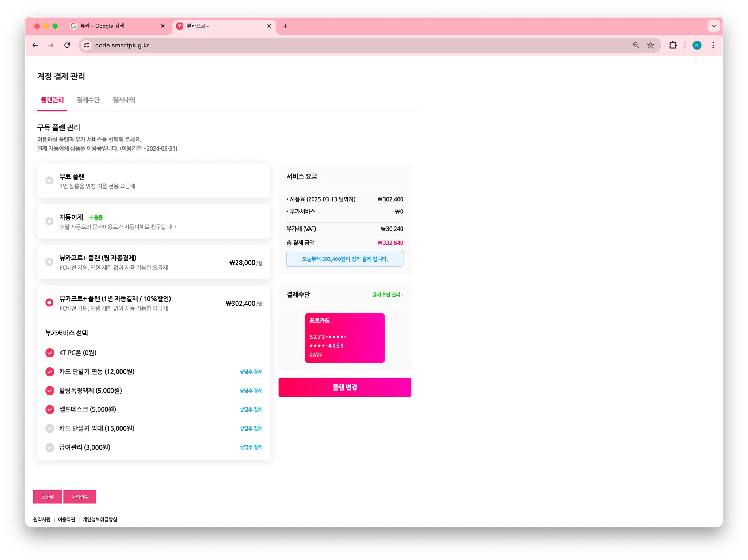Click the browser back arrow icon
The width and height of the screenshot is (748, 560).
tap(35, 45)
